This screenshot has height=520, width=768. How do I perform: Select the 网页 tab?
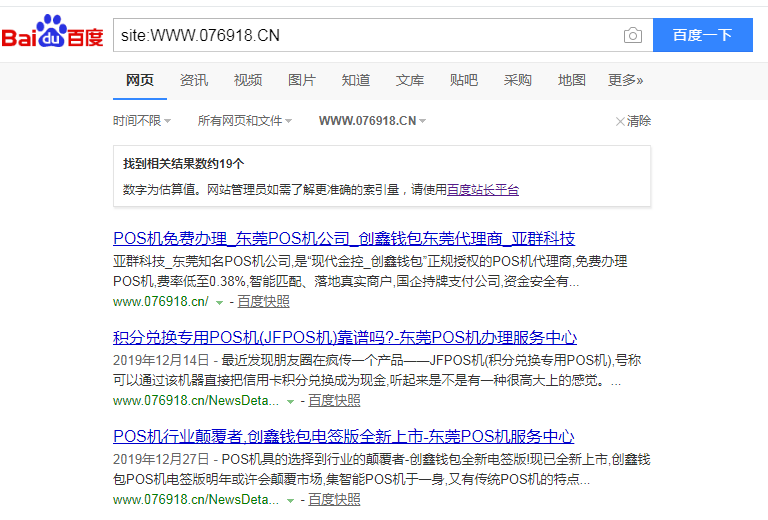click(140, 80)
